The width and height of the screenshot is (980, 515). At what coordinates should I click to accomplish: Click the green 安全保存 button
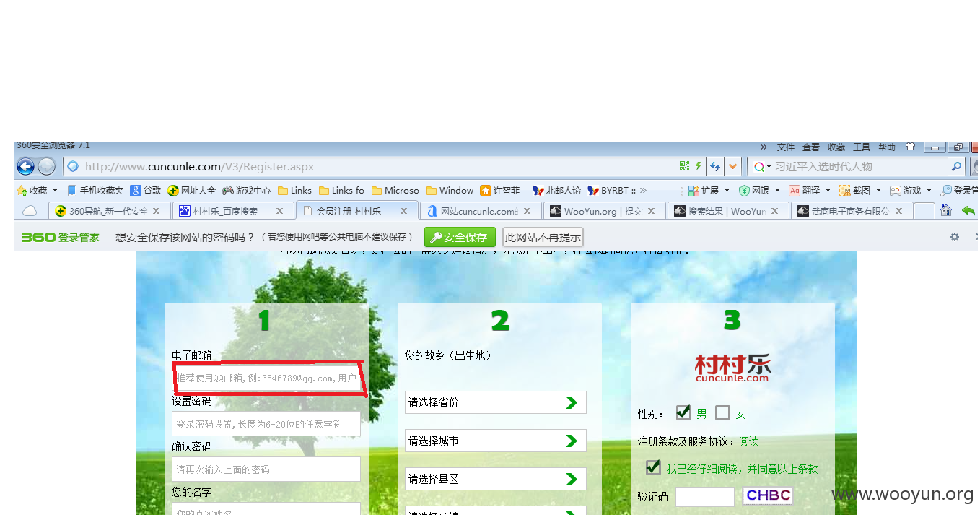pos(460,237)
